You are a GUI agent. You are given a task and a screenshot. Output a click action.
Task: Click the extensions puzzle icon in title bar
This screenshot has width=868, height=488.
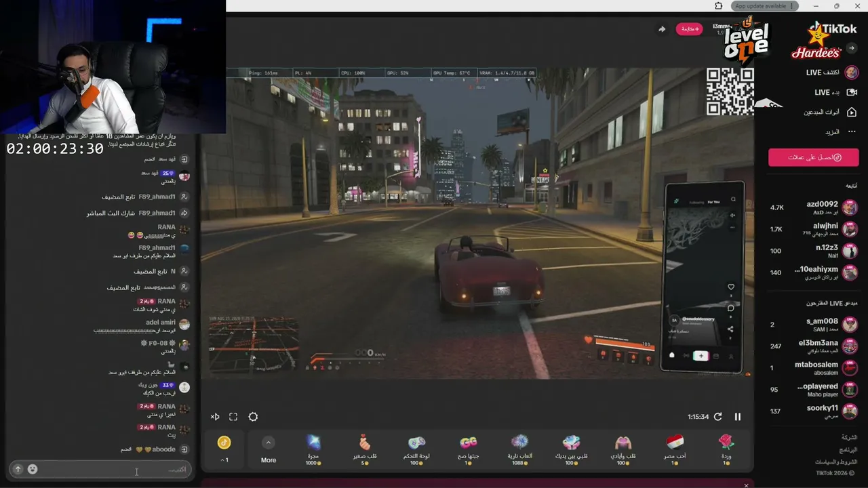coord(719,6)
